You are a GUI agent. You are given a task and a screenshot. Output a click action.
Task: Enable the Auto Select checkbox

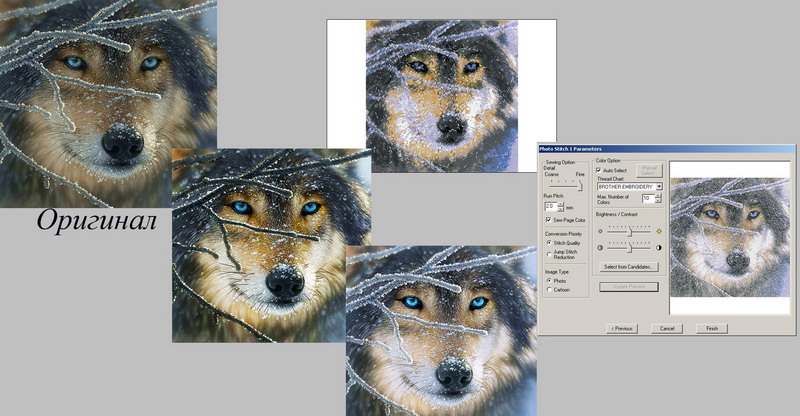coord(599,171)
